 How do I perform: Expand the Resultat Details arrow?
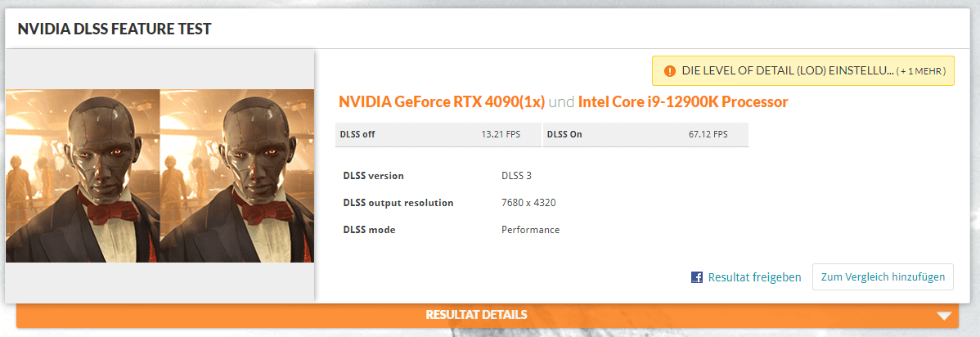coord(944,316)
